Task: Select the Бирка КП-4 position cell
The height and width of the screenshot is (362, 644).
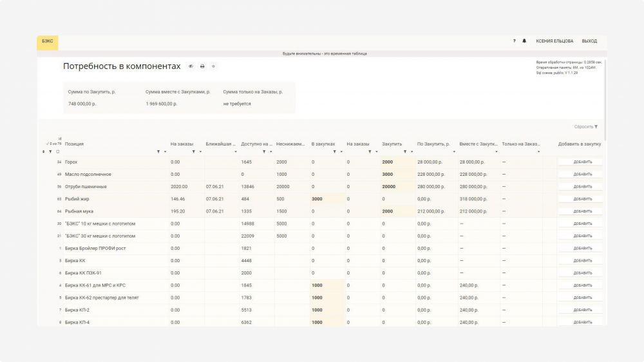Action: (116, 322)
